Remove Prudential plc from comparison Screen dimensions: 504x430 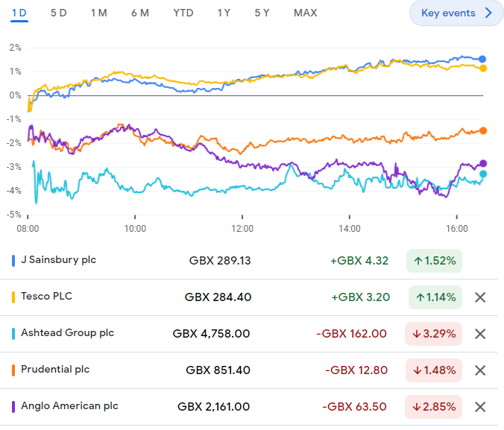click(480, 371)
